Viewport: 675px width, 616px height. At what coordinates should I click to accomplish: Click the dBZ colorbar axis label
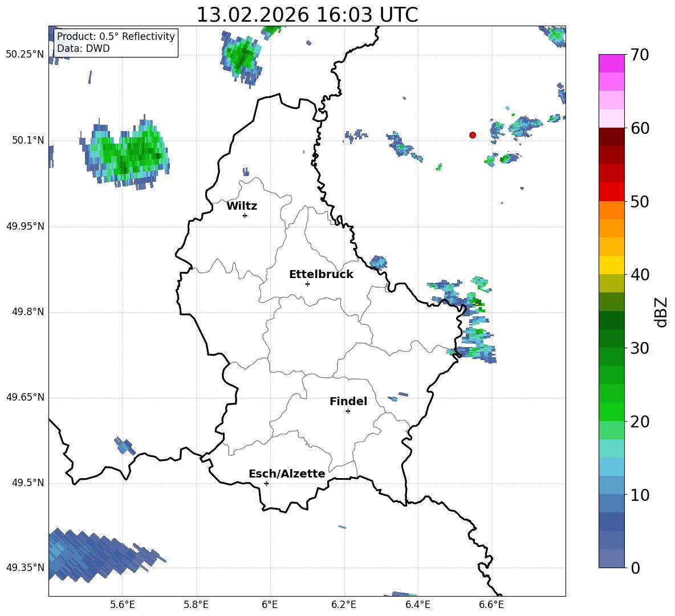coord(661,312)
